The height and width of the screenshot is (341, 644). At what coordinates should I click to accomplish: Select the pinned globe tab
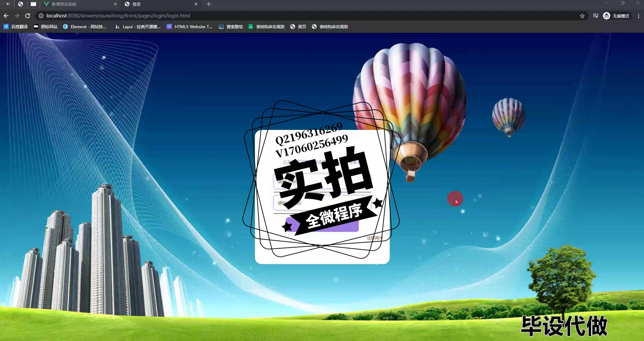tap(20, 4)
